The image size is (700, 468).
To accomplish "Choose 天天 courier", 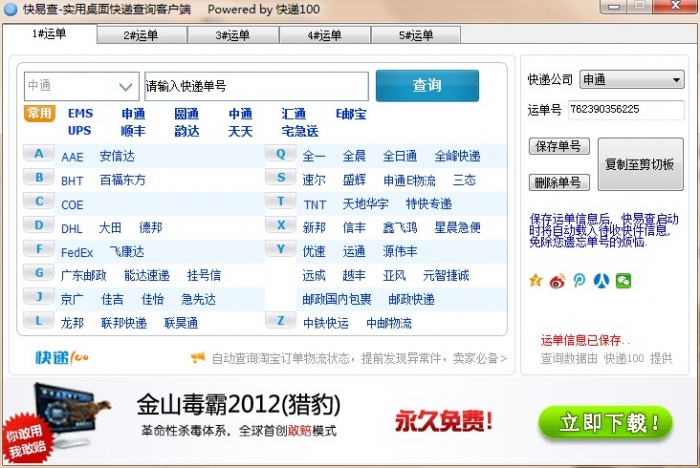I will click(x=240, y=131).
